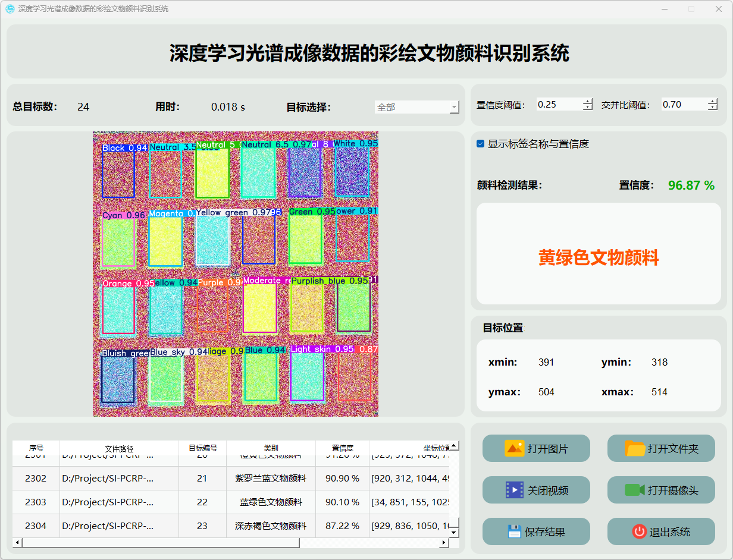This screenshot has height=560, width=733.
Task: Click the Yellow green detection box in image
Action: (212, 240)
